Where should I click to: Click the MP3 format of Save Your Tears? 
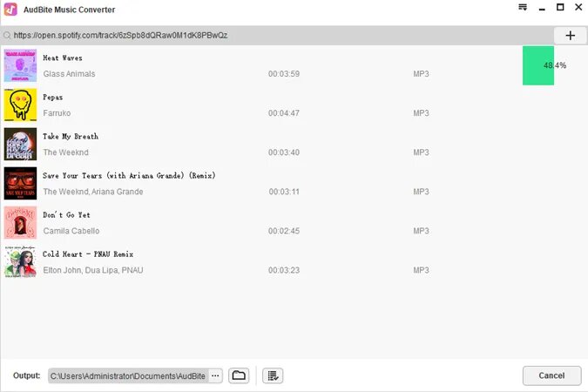[421, 192]
